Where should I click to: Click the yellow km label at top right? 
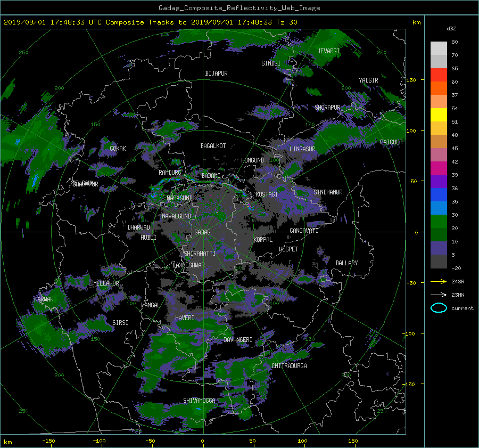tap(416, 22)
